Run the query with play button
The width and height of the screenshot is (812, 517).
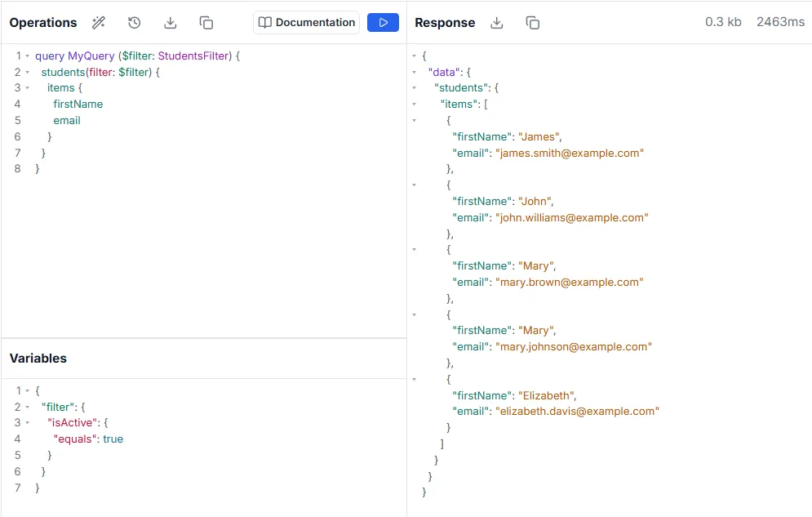point(383,23)
